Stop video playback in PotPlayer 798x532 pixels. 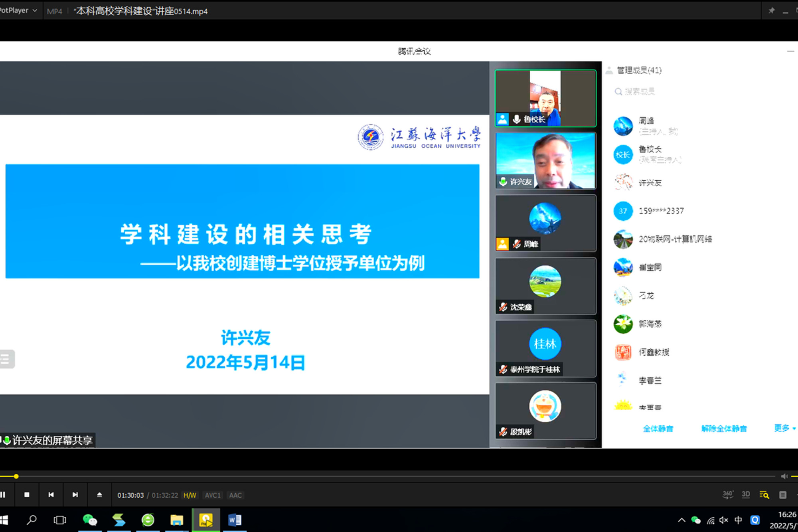coord(27,495)
